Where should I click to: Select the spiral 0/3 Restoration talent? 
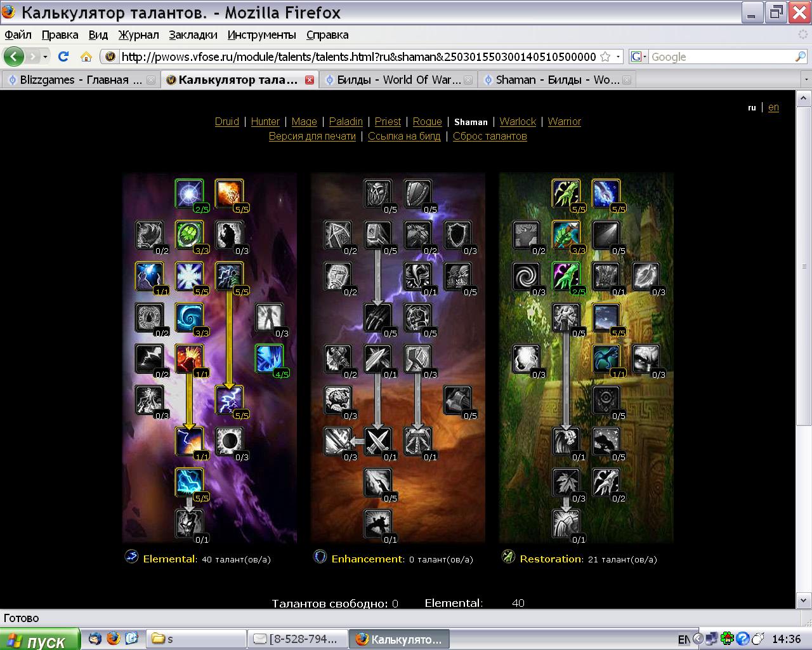(526, 277)
